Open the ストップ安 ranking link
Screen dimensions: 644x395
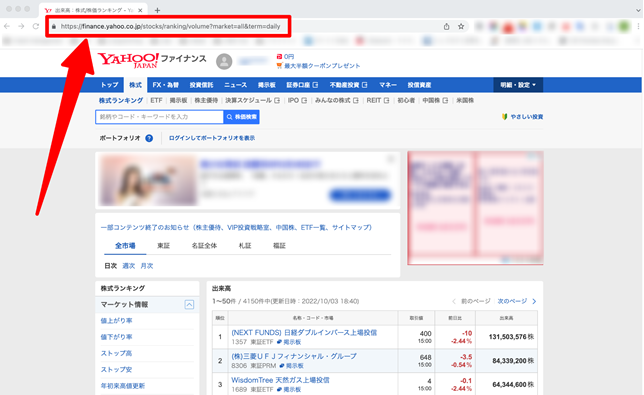[117, 370]
